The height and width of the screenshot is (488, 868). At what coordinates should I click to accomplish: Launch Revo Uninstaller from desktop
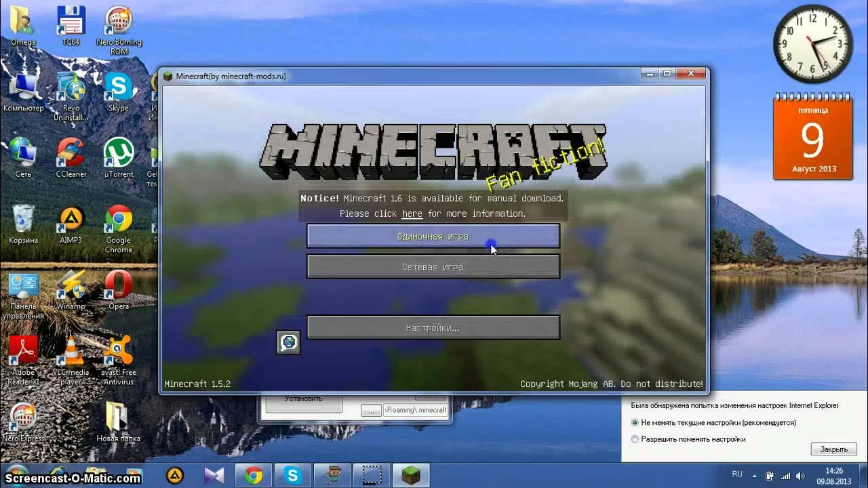coord(71,96)
